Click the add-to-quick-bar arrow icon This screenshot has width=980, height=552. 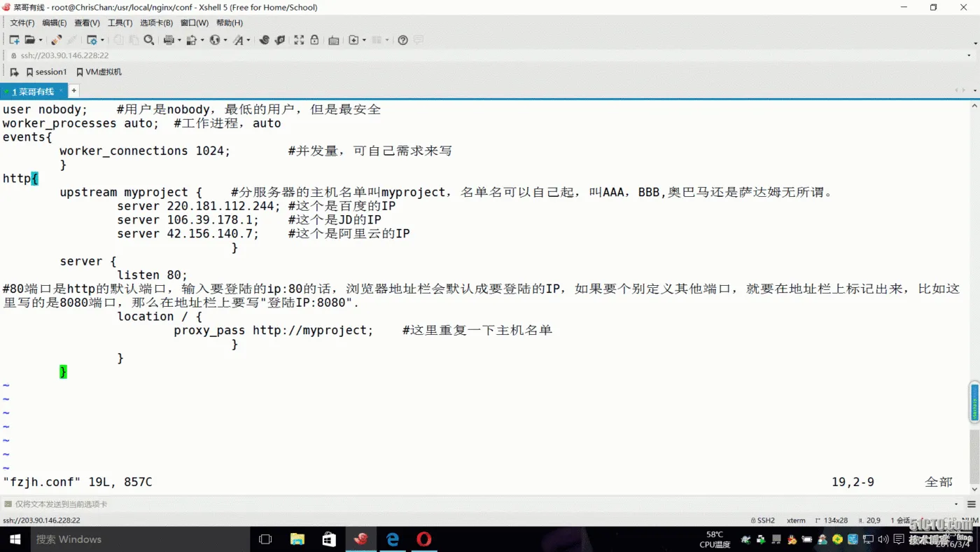tap(14, 71)
